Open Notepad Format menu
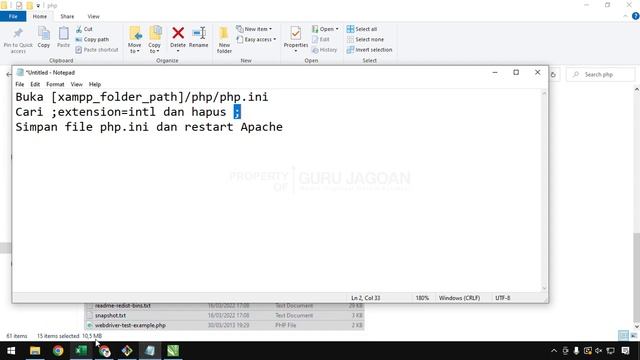 coord(55,84)
